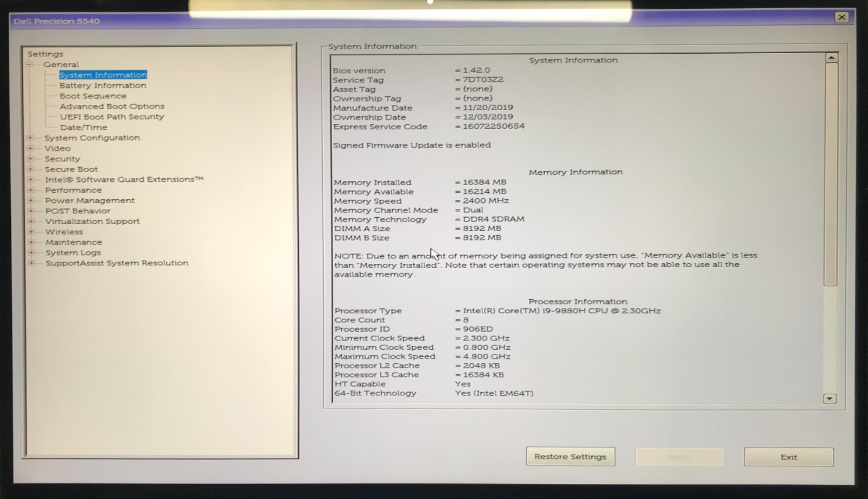Image resolution: width=868 pixels, height=499 pixels.
Task: Select the Video category label
Action: pyautogui.click(x=58, y=148)
